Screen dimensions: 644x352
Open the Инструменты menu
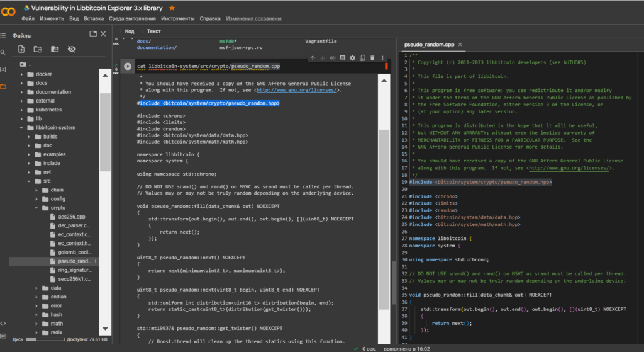click(x=177, y=18)
